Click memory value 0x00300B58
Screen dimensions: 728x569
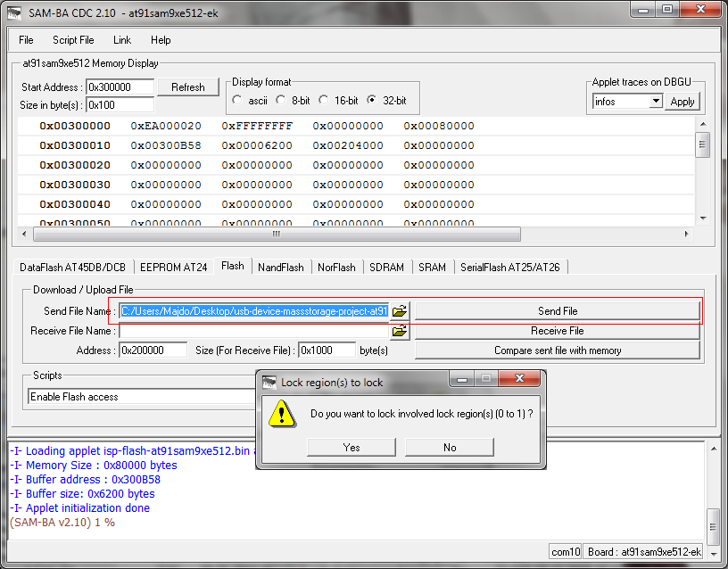pyautogui.click(x=166, y=145)
